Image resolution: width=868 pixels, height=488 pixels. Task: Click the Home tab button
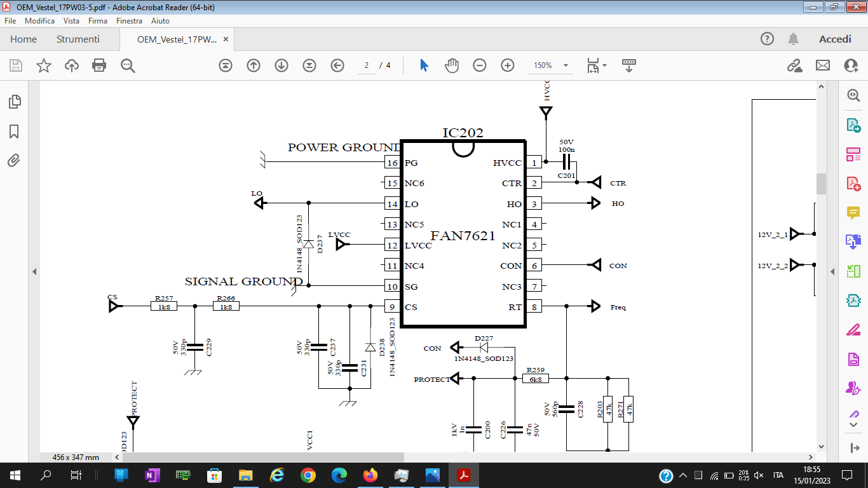coord(24,39)
